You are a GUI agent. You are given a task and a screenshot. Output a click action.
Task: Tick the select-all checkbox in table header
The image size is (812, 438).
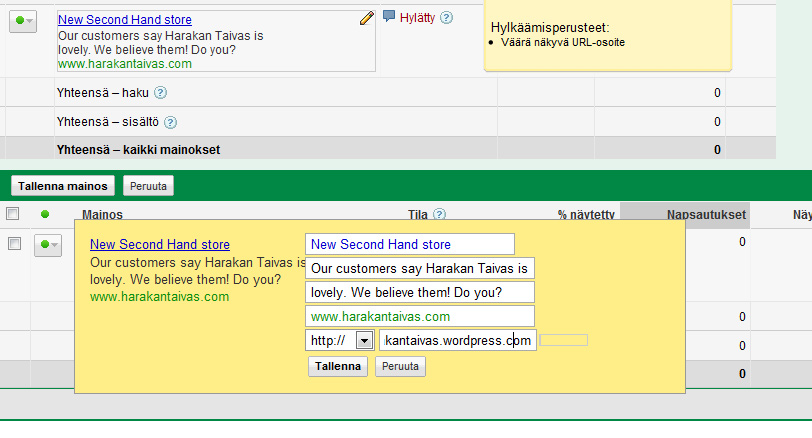(13, 214)
